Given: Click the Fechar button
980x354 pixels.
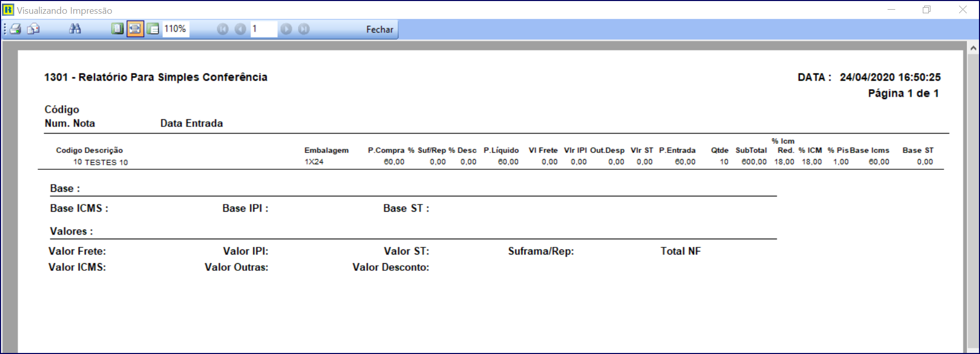Looking at the screenshot, I should (380, 30).
